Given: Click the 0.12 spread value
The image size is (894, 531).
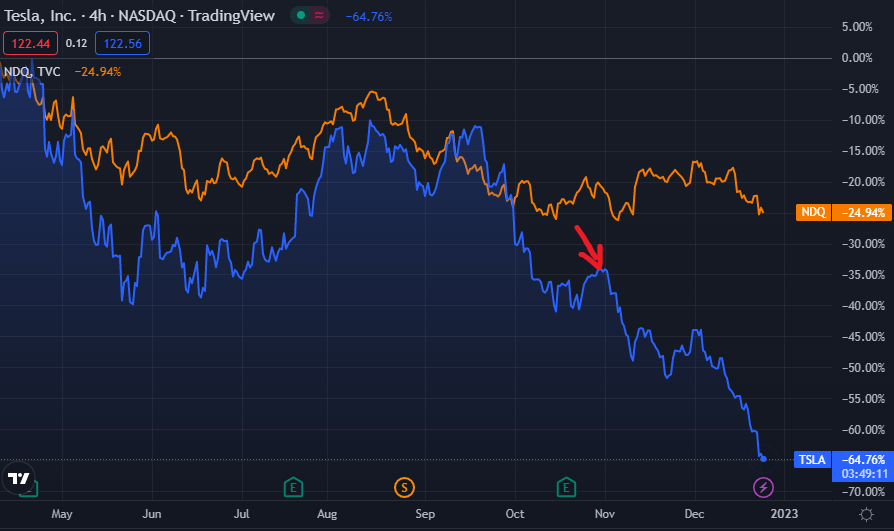Looking at the screenshot, I should pyautogui.click(x=76, y=43).
